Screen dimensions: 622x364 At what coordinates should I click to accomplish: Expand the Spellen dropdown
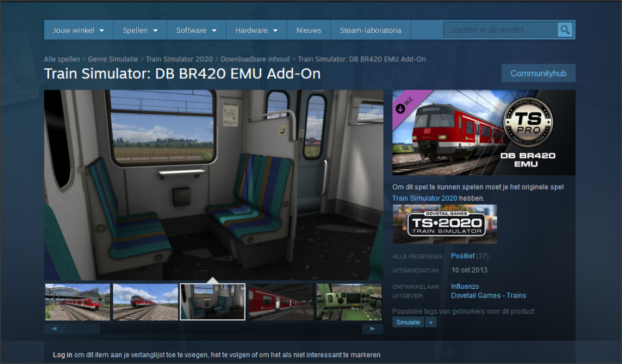coord(138,29)
